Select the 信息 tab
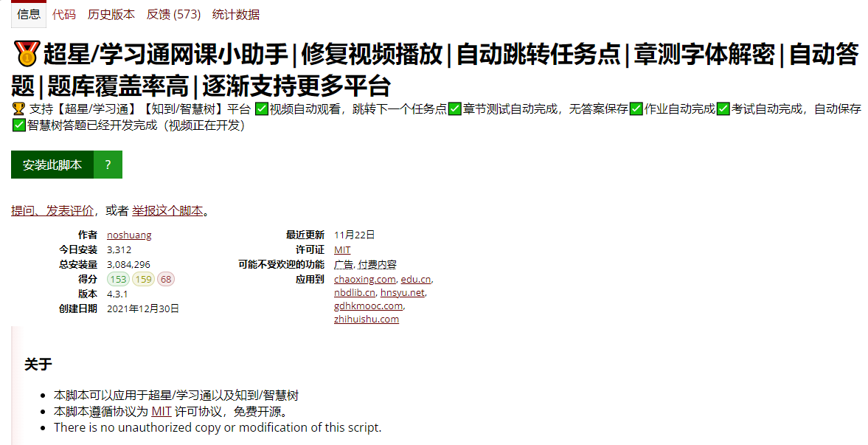 pos(28,14)
